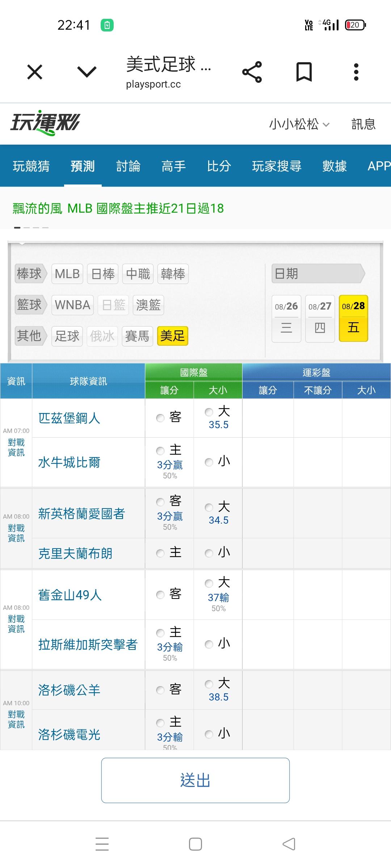Pick date 08/28 Friday
Screen dimensions: 391x868
click(x=354, y=319)
